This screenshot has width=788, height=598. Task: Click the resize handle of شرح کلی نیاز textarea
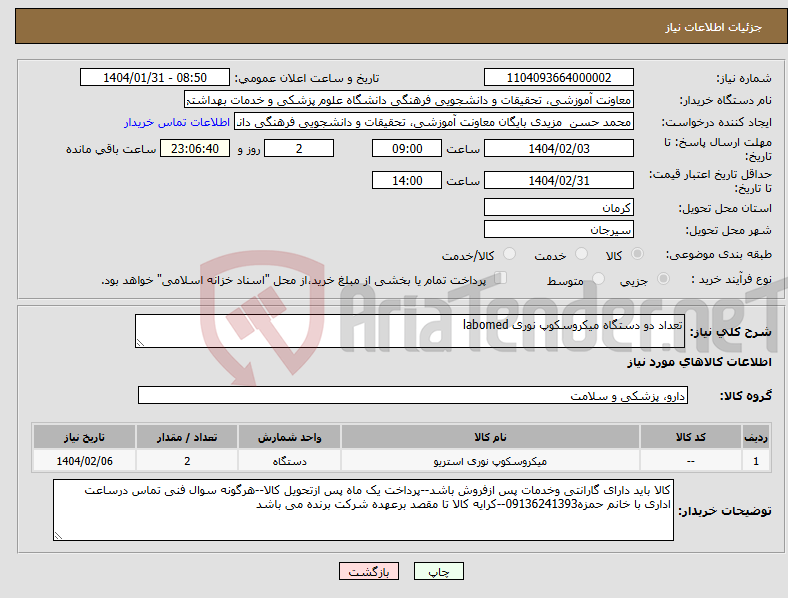[x=140, y=343]
